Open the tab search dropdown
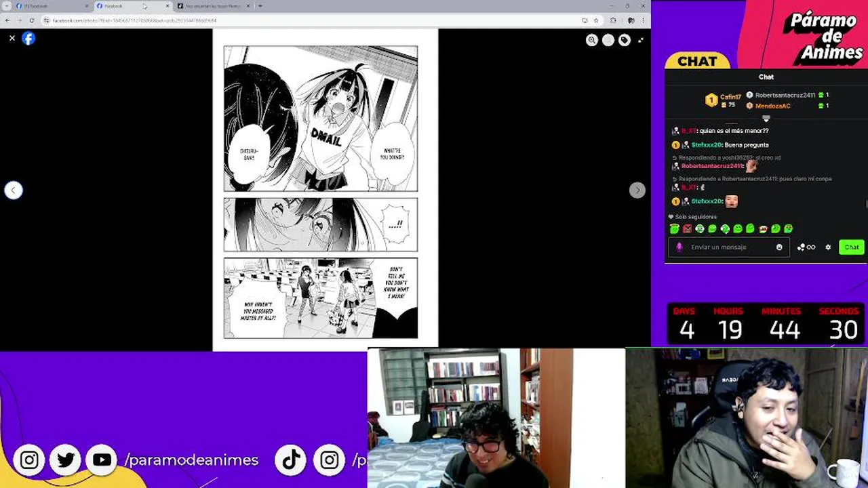Image resolution: width=868 pixels, height=488 pixels. (x=6, y=6)
